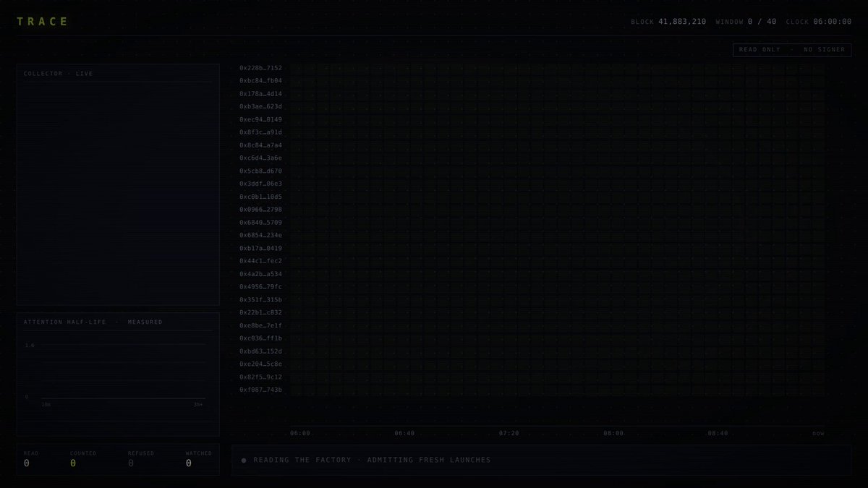Click the TRACE logo
This screenshot has width=868, height=488.
(43, 22)
